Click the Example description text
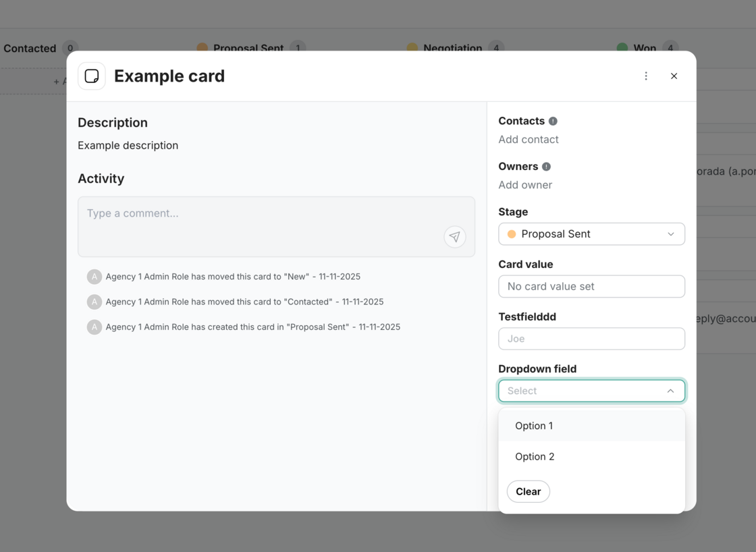Viewport: 756px width, 552px height. point(128,146)
